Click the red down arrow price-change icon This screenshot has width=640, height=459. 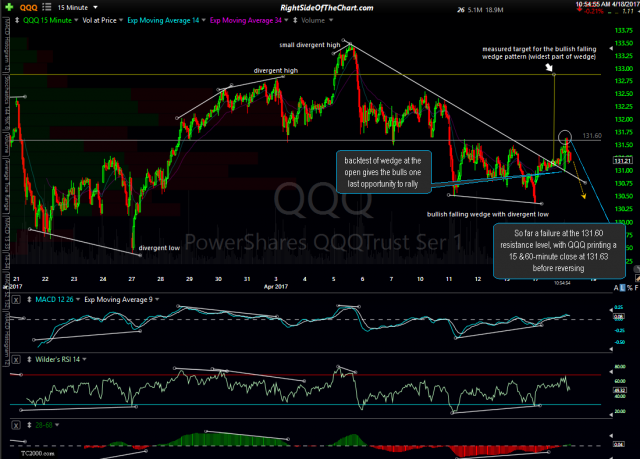click(x=579, y=10)
